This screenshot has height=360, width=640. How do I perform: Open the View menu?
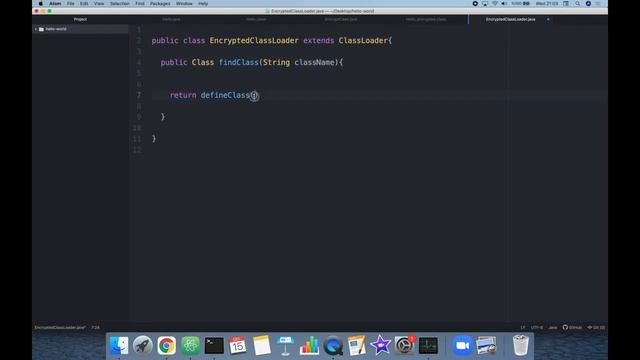(99, 4)
